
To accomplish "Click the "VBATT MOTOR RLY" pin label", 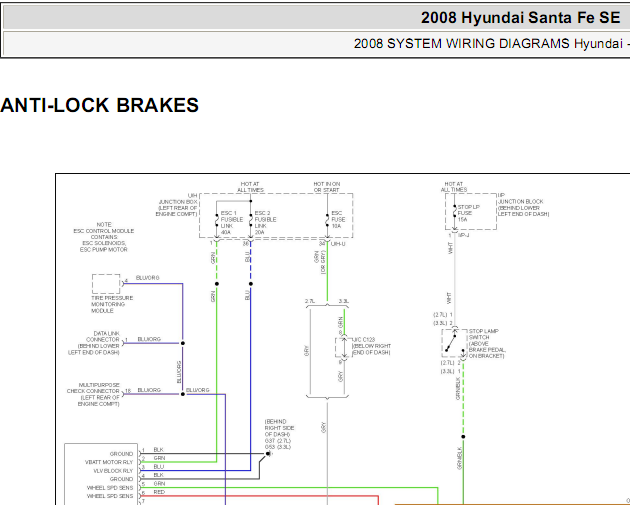I will pyautogui.click(x=108, y=462).
